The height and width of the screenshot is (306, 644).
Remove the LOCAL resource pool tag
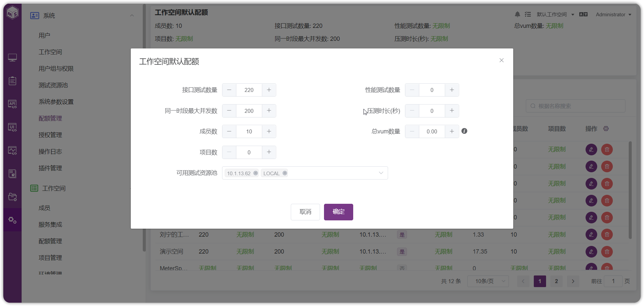284,173
